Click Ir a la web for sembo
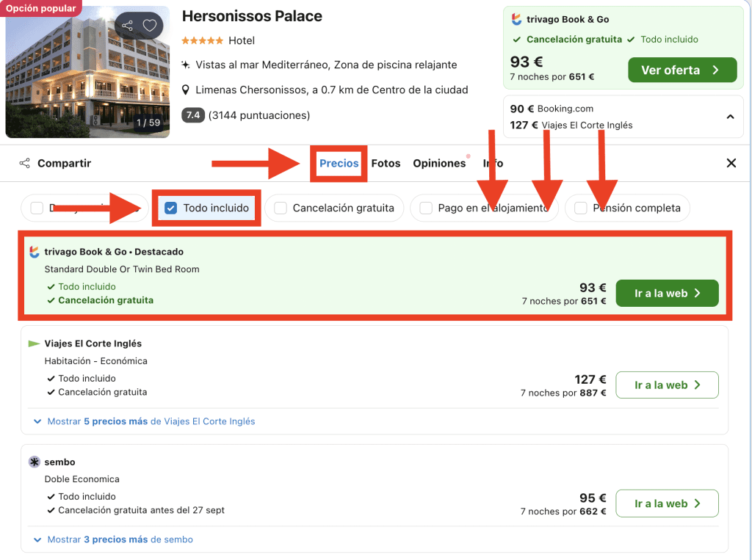752x560 pixels. click(x=667, y=503)
